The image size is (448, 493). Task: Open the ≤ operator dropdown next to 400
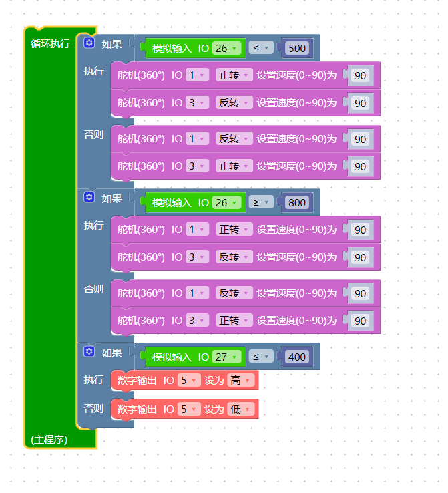click(261, 357)
